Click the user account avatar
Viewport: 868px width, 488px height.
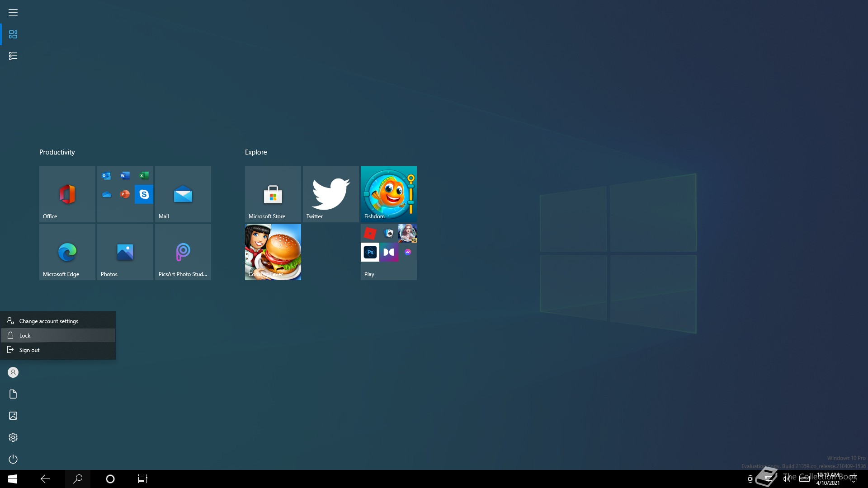[x=13, y=372]
